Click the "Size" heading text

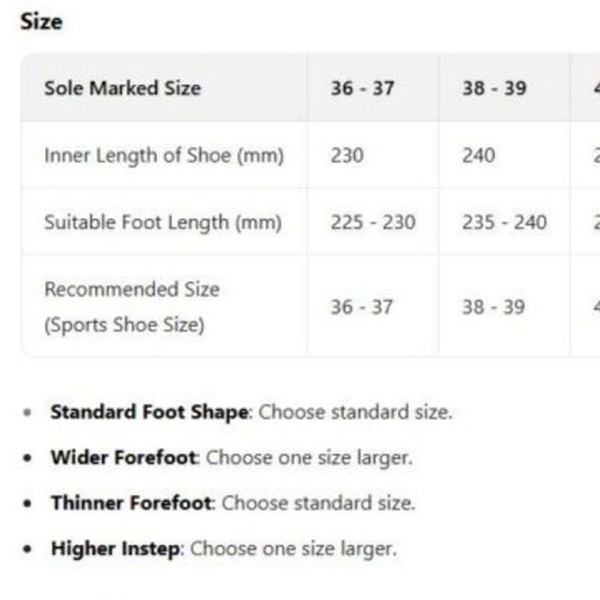[x=40, y=21]
